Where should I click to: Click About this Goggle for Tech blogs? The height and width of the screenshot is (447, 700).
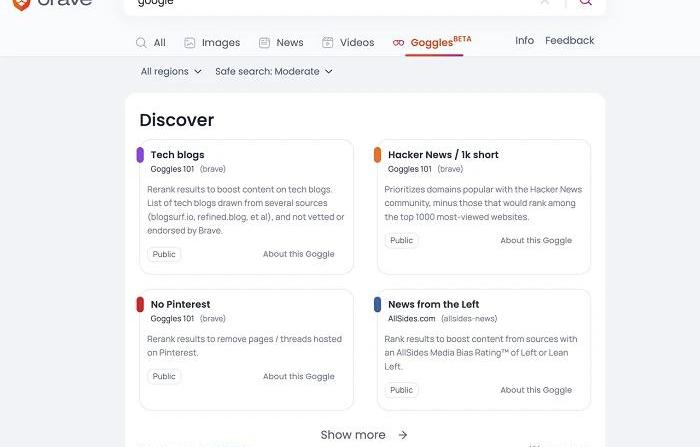[x=298, y=254]
